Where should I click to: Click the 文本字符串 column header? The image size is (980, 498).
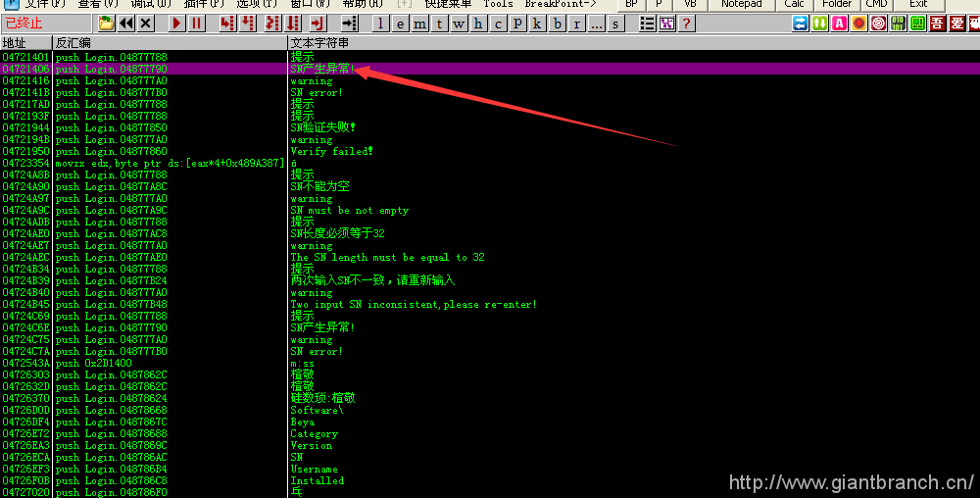[x=319, y=43]
